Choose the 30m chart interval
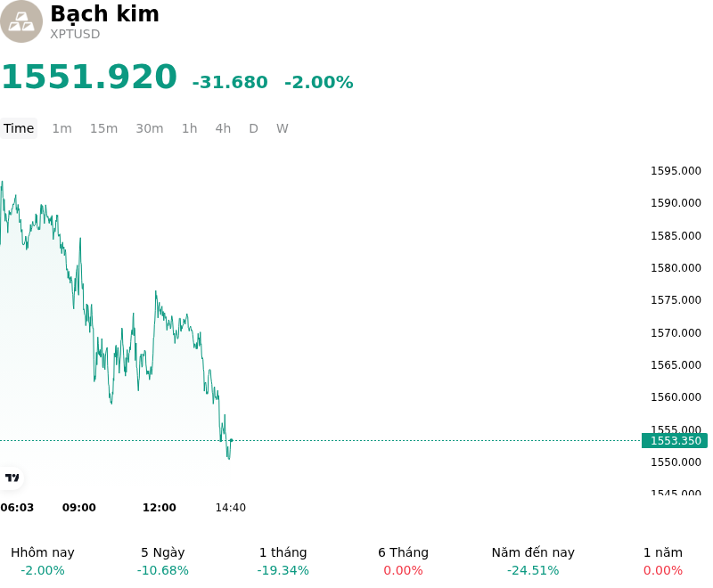Viewport: 713px width, 588px height. [149, 128]
